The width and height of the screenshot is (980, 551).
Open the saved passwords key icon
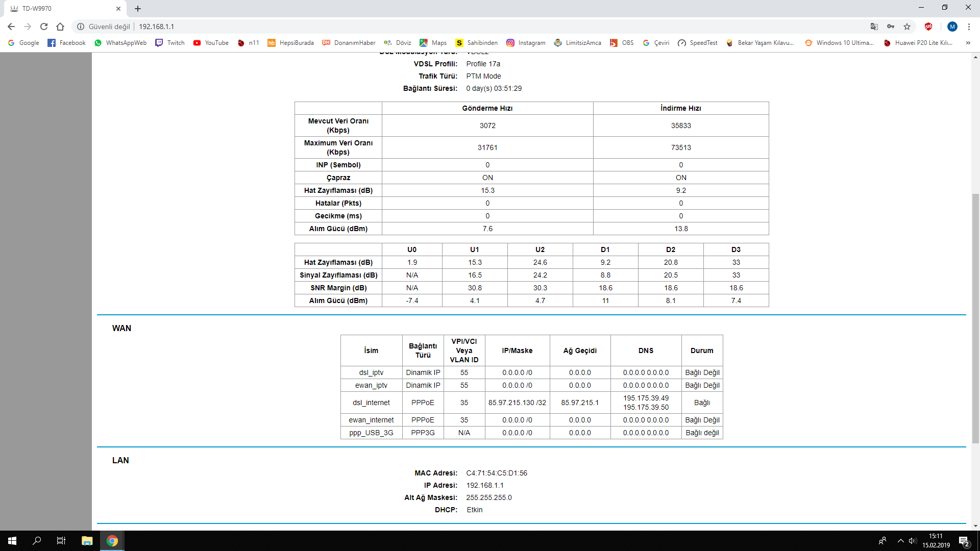point(891,27)
